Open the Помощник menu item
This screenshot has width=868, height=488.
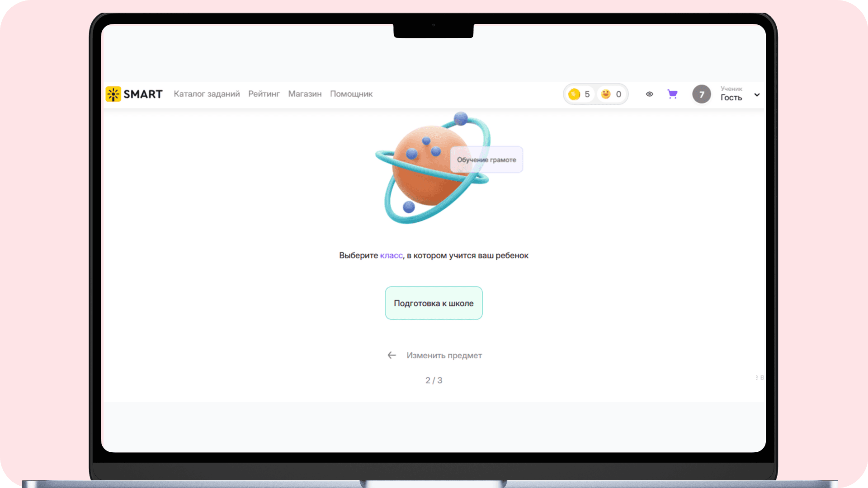point(351,94)
